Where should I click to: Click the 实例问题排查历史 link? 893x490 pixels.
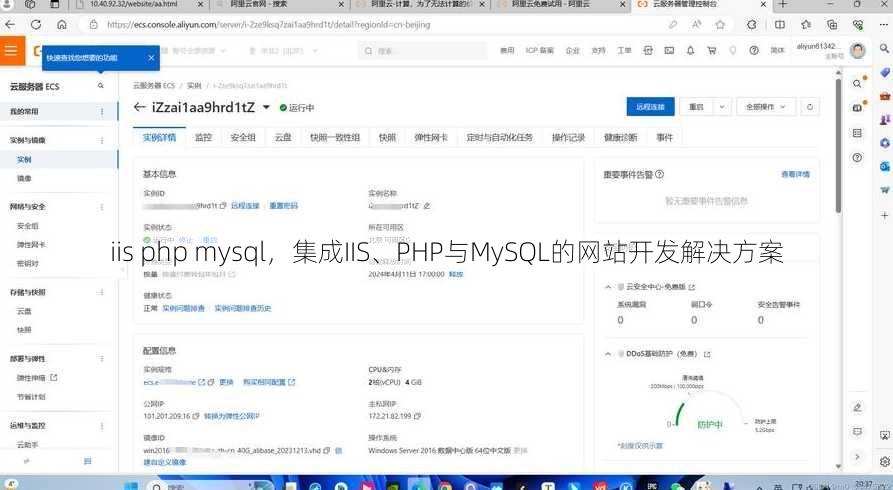point(243,308)
